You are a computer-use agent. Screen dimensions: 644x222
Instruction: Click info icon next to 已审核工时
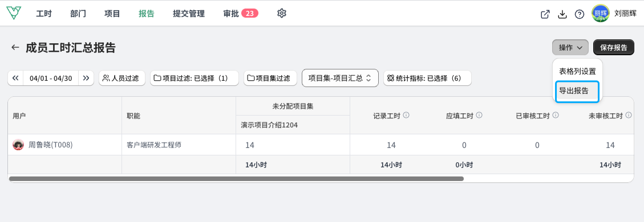[555, 115]
